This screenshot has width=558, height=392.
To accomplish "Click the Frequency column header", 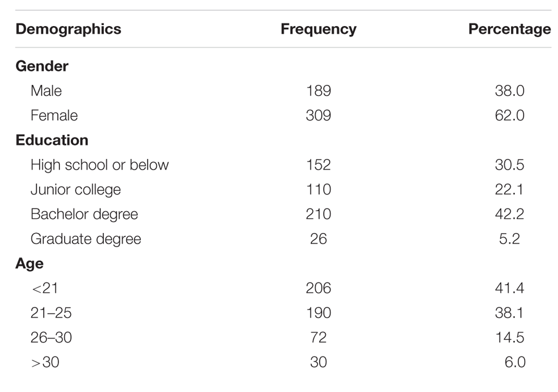I will coord(319,29).
